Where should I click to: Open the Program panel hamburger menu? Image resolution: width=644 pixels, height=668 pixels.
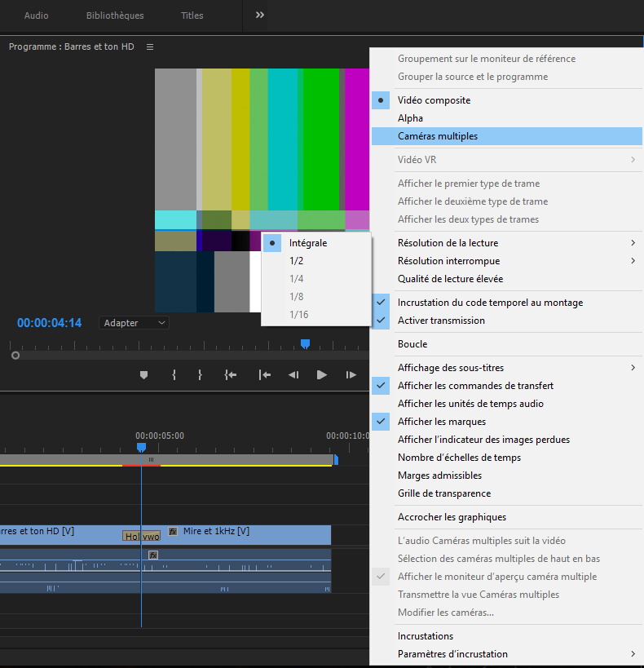pyautogui.click(x=150, y=47)
